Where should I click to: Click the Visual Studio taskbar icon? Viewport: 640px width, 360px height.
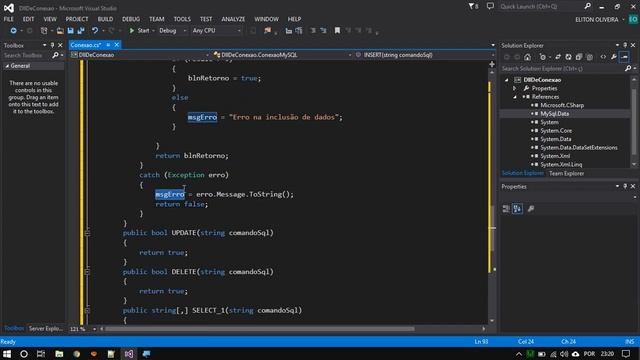(x=129, y=353)
